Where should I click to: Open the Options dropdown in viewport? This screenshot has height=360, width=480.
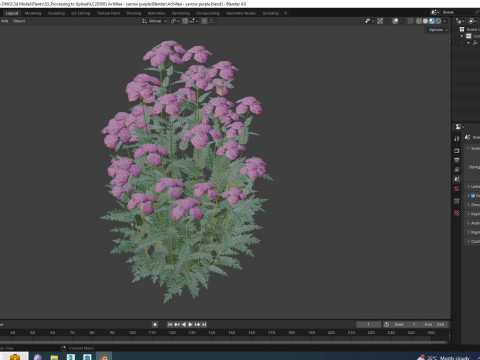point(438,30)
